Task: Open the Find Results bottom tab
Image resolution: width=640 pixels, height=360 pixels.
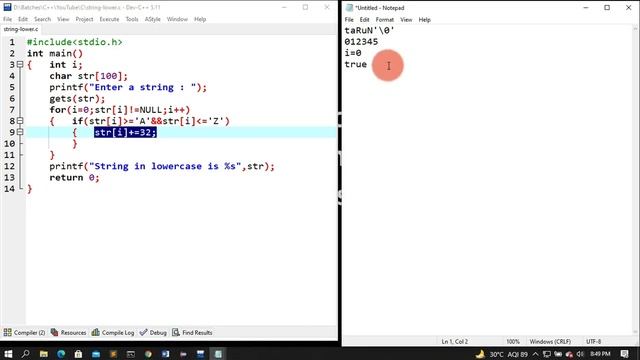Action: click(x=192, y=333)
